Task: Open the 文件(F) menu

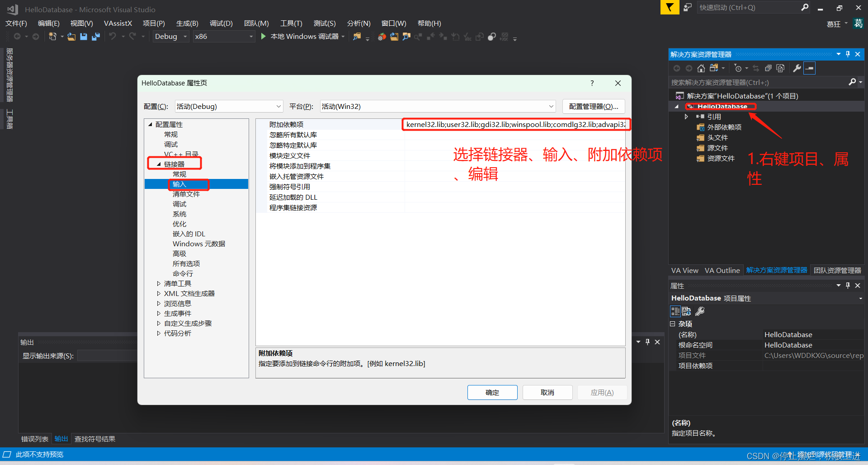Action: tap(16, 23)
